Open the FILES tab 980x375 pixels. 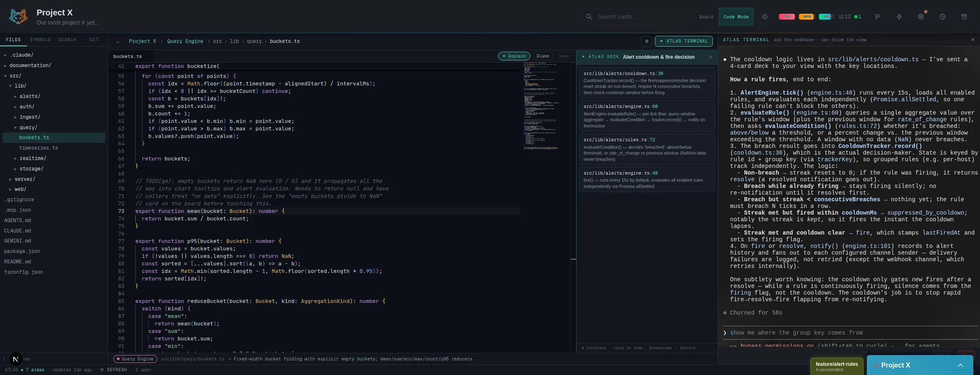coord(13,40)
